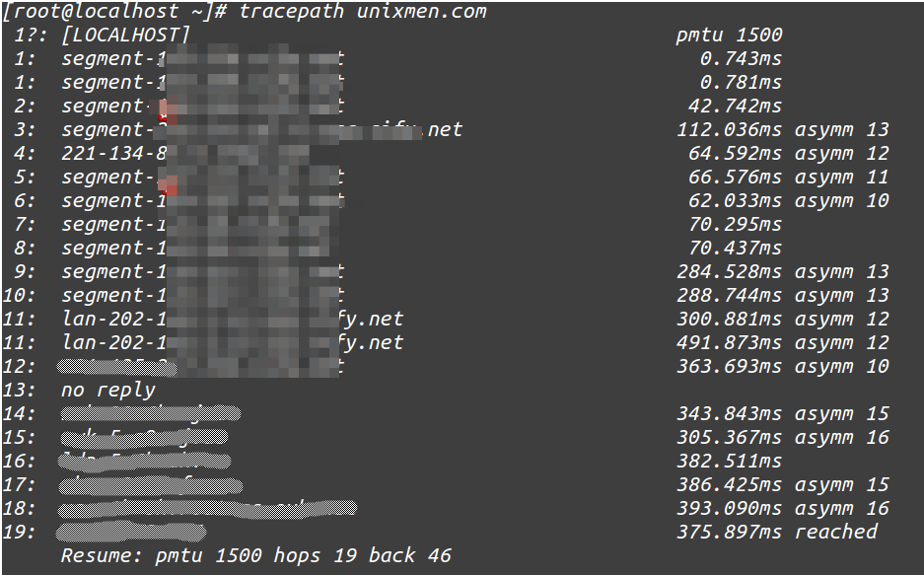Image resolution: width=924 pixels, height=575 pixels.
Task: Click the 0.743ms latency value
Action: pos(741,58)
